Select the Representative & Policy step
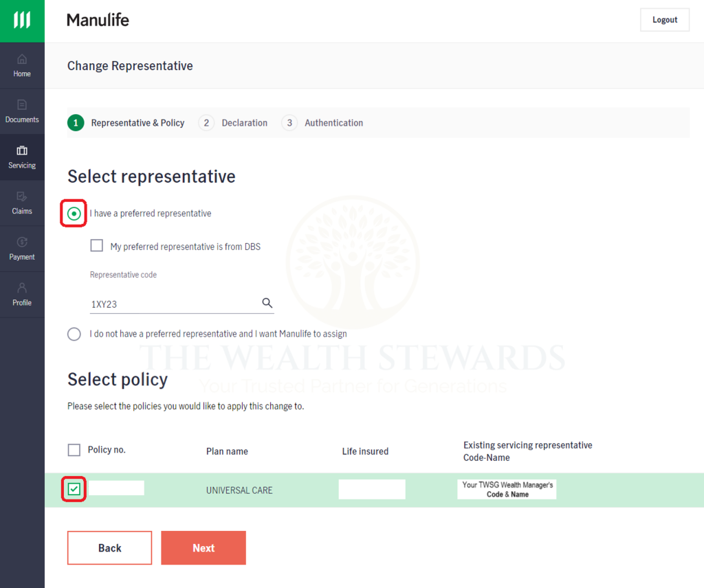The height and width of the screenshot is (588, 704). pyautogui.click(x=126, y=122)
